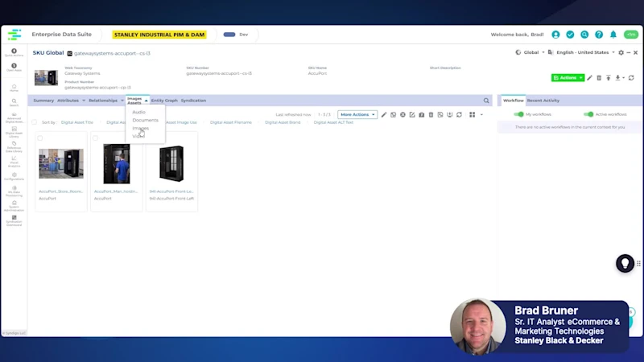Click the refresh icon beside Actions button
Screen dimensions: 644x362
click(631, 78)
